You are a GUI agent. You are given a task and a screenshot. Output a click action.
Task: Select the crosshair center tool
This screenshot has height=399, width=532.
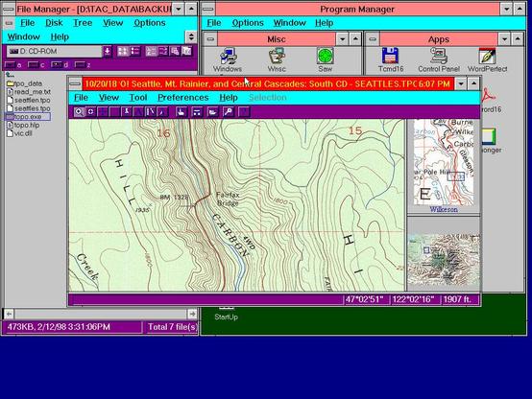click(x=90, y=112)
